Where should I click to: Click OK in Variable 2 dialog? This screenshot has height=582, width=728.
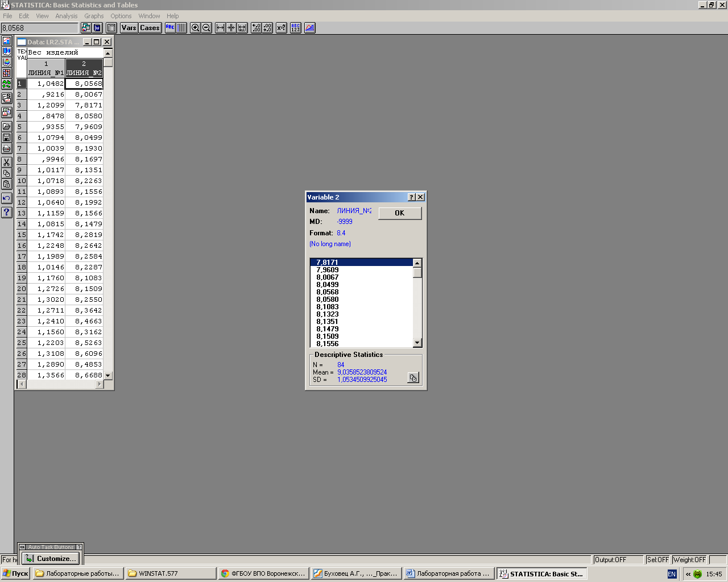pyautogui.click(x=400, y=213)
